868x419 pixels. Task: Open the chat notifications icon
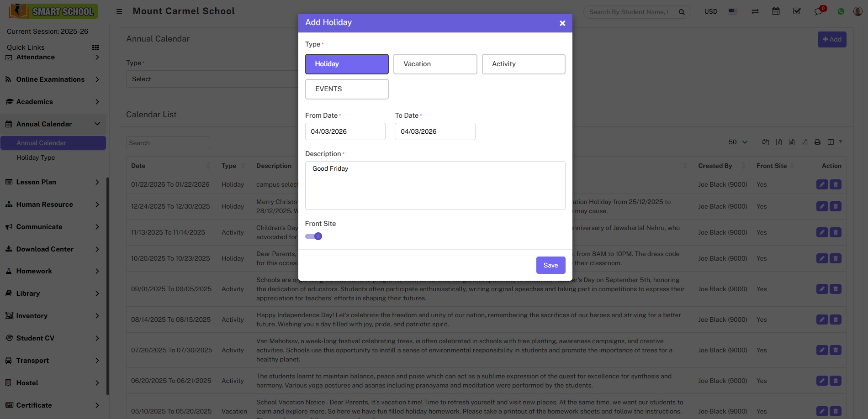click(818, 11)
